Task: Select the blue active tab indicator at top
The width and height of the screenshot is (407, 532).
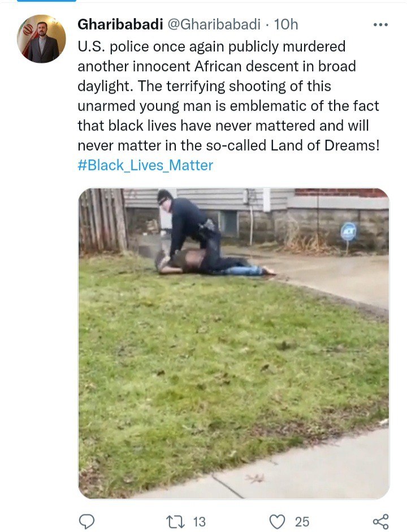Action: [x=46, y=1]
